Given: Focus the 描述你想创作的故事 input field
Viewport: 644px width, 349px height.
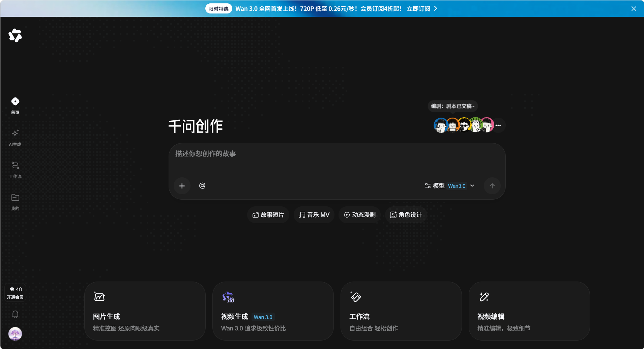Looking at the screenshot, I should pos(337,158).
